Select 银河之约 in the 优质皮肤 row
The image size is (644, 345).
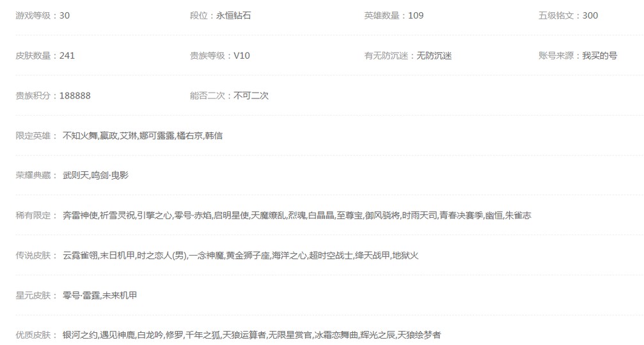point(81,335)
